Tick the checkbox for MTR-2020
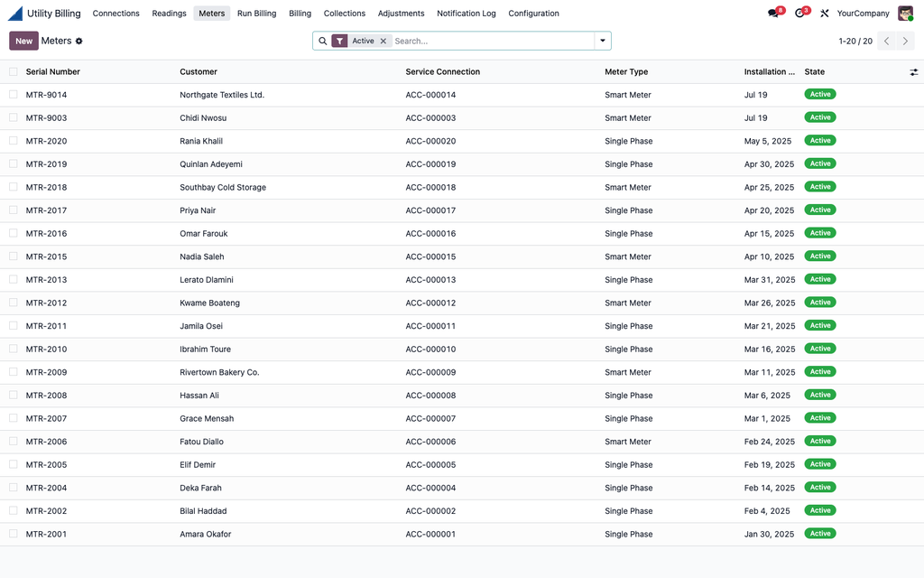 click(x=13, y=141)
